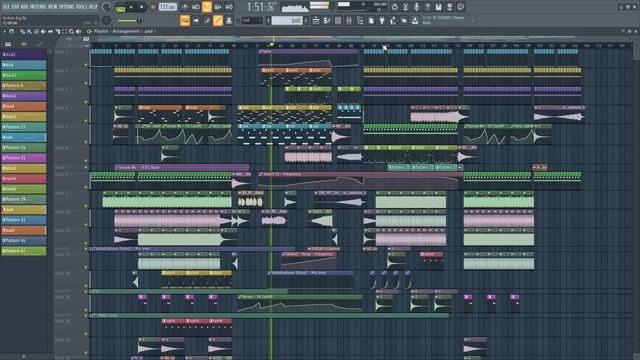Open the playlist options menu arrow
The height and width of the screenshot is (360, 640).
tap(4, 31)
